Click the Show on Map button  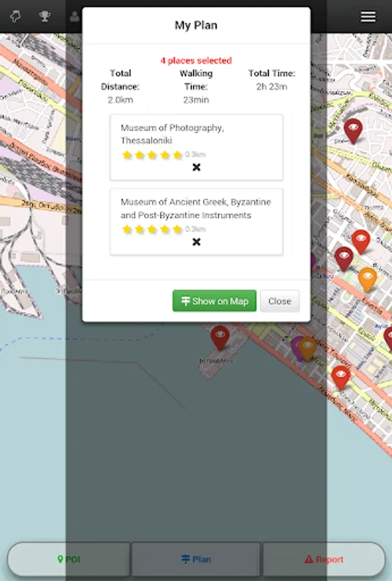click(x=214, y=301)
